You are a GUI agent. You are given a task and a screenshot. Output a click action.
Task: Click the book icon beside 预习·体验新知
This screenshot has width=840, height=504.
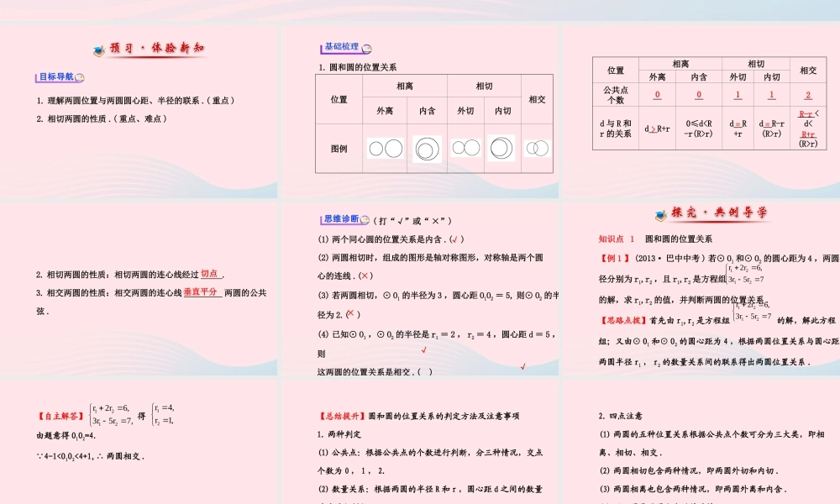click(x=98, y=51)
